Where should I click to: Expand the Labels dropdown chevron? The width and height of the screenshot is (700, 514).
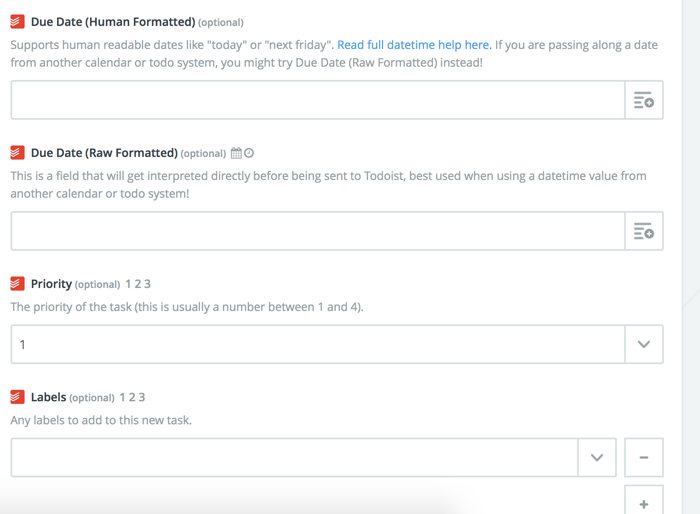click(x=597, y=457)
